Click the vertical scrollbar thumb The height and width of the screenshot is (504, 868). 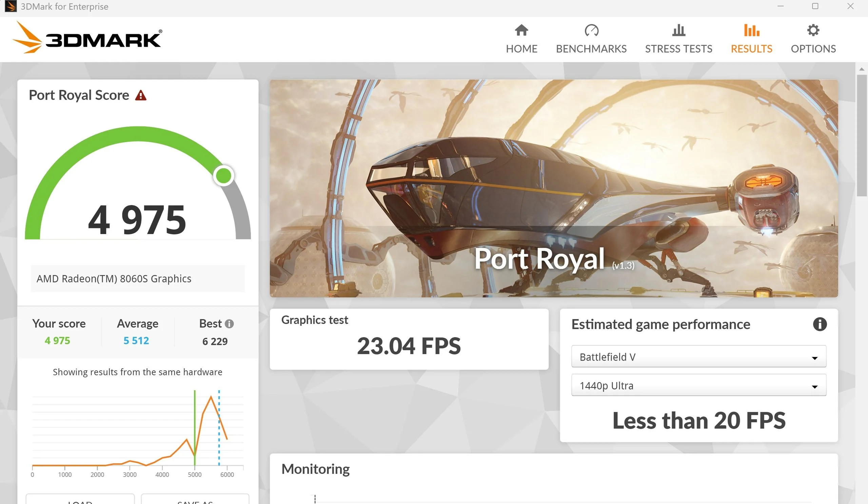[x=862, y=135]
